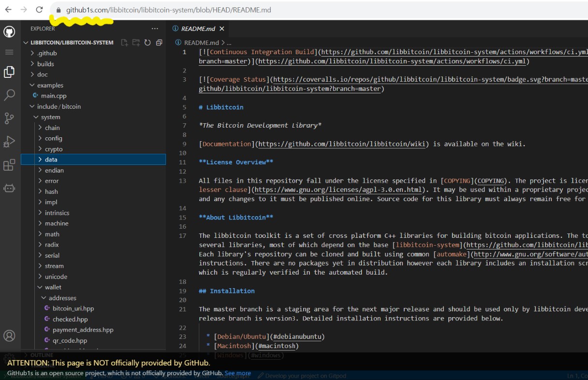Expand the chain folder

click(52, 128)
